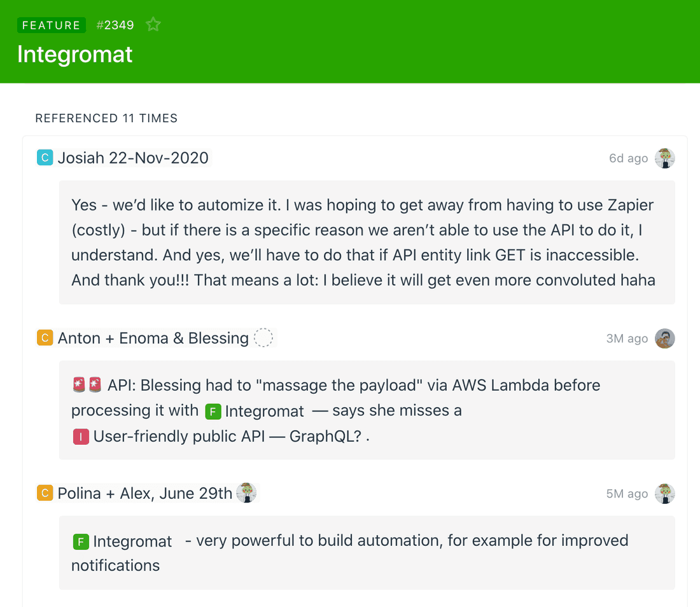Screen dimensions: 700x607
Task: Click the Integromat title heading
Action: pos(74,55)
